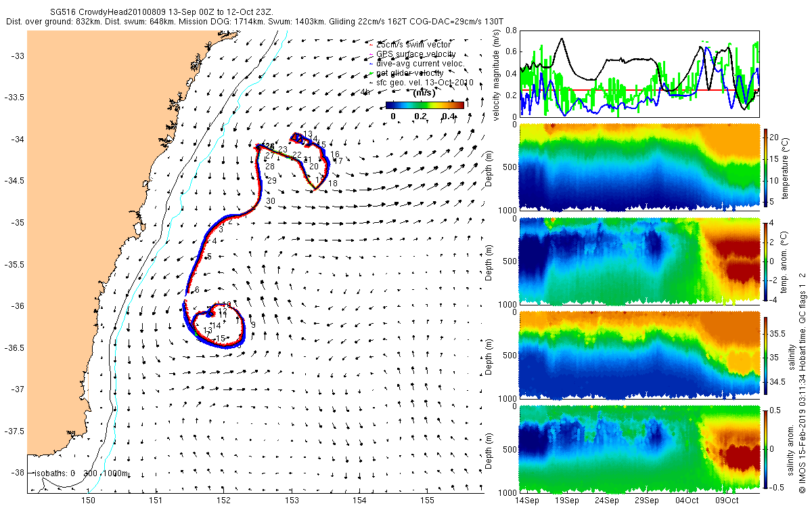
Task: Click the (m/s) velocity colorbar on map
Action: 425,105
